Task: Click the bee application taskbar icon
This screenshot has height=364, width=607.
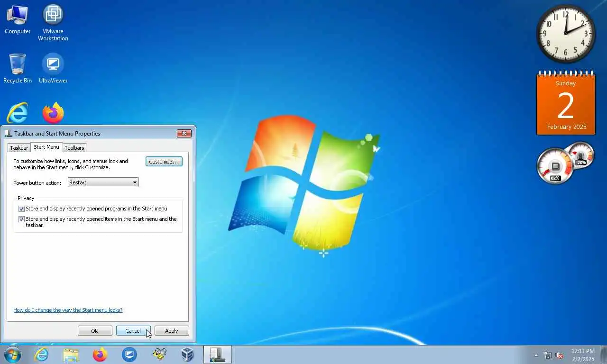Action: point(159,355)
